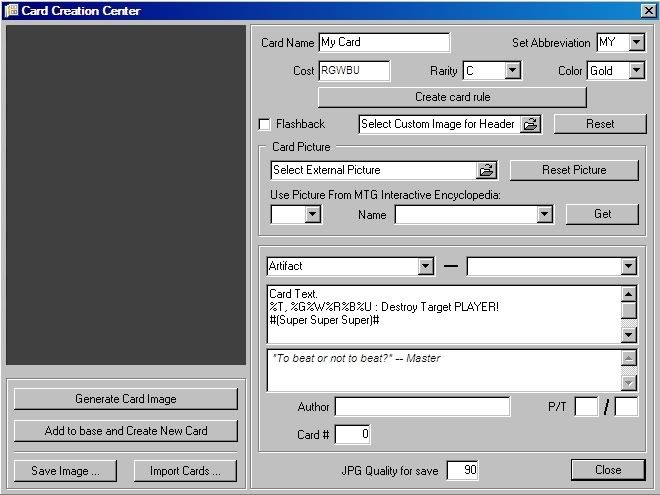Focus the Author field
Viewport: 660px width, 495px height.
[422, 407]
